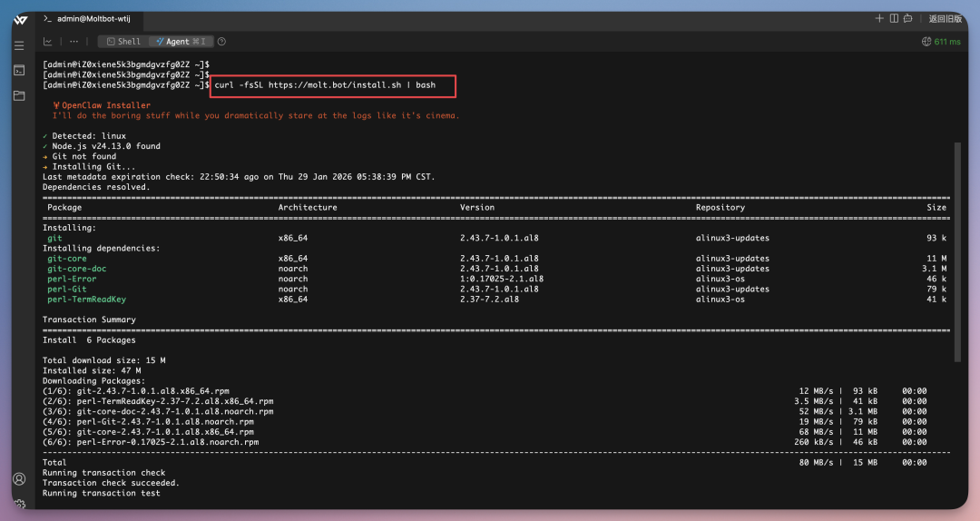Screen dimensions: 980x521
Task: Show the performance monitor chart icon
Action: click(48, 42)
